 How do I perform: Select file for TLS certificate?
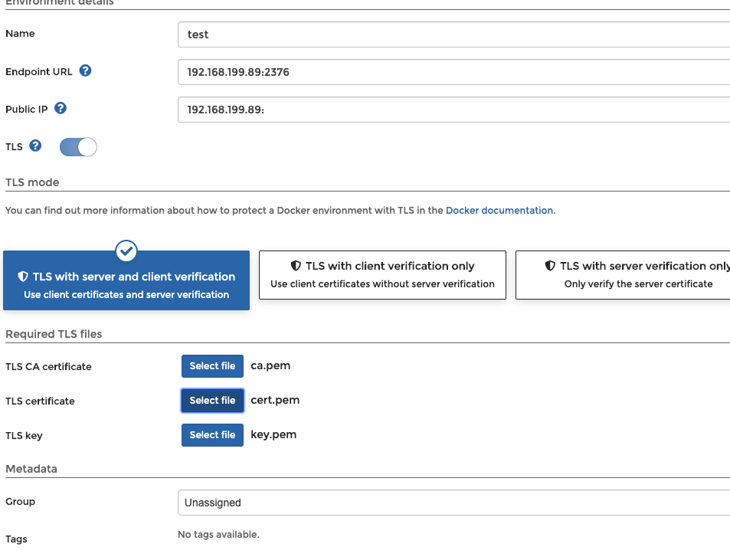(x=212, y=401)
